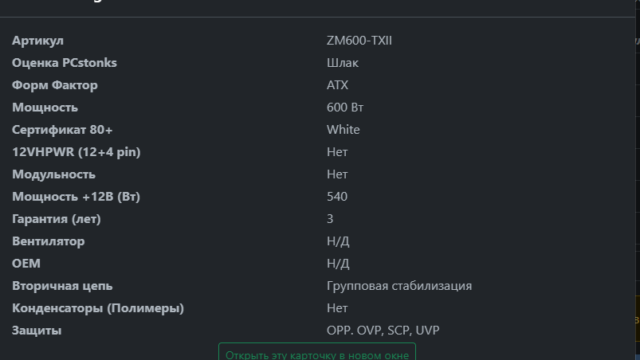Select the Групповая стабилизация value
The width and height of the screenshot is (640, 360).
(399, 286)
